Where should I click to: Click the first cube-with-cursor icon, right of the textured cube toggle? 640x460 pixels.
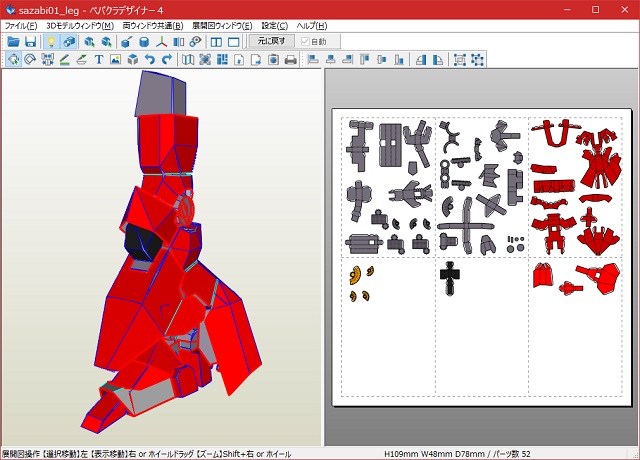tap(89, 42)
